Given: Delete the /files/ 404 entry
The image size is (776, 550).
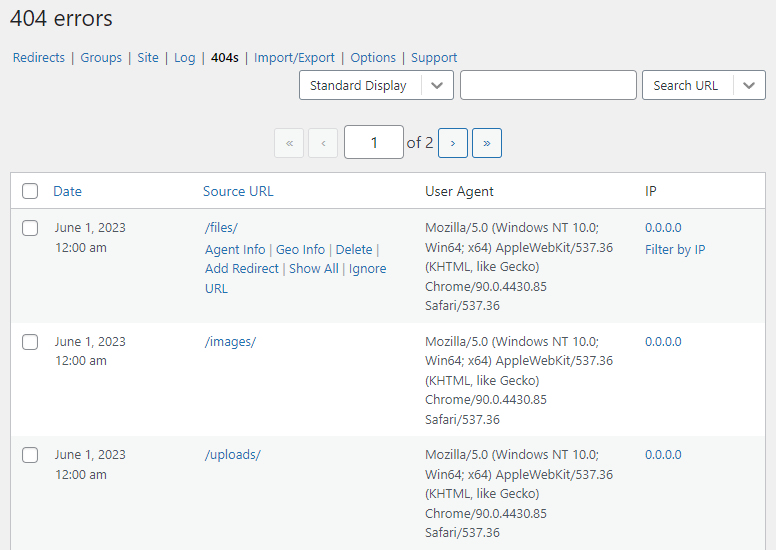Looking at the screenshot, I should pos(353,250).
